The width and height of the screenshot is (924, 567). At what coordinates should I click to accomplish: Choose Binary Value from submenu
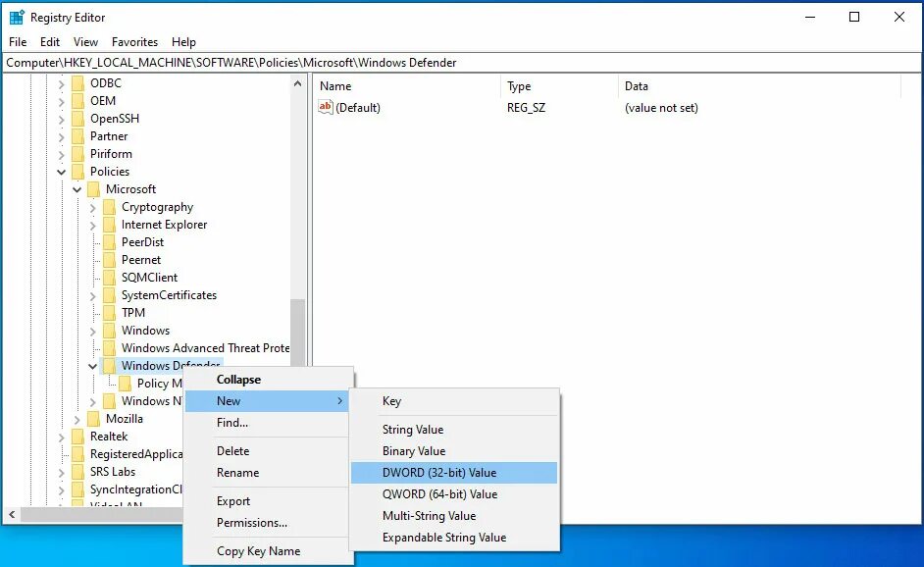point(454,451)
